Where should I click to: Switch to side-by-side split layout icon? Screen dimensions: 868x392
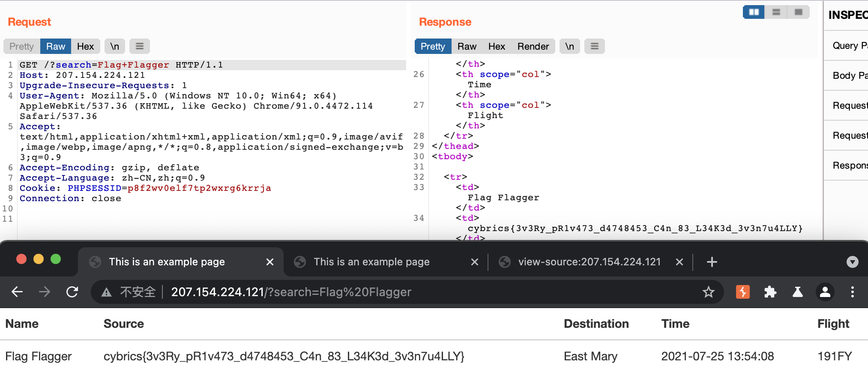click(x=754, y=12)
